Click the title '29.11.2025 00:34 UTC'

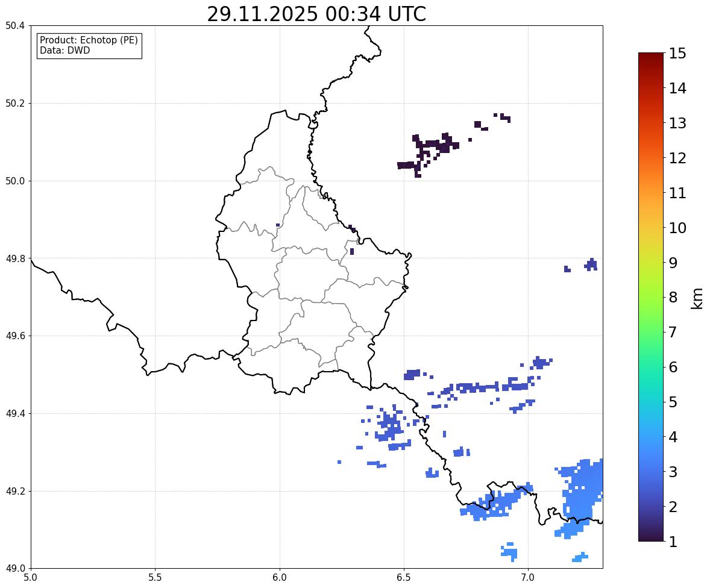pos(316,14)
